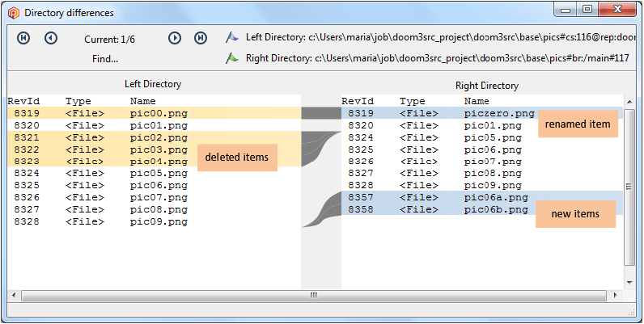Click vertical scrollbar down arrow

pos(629,283)
